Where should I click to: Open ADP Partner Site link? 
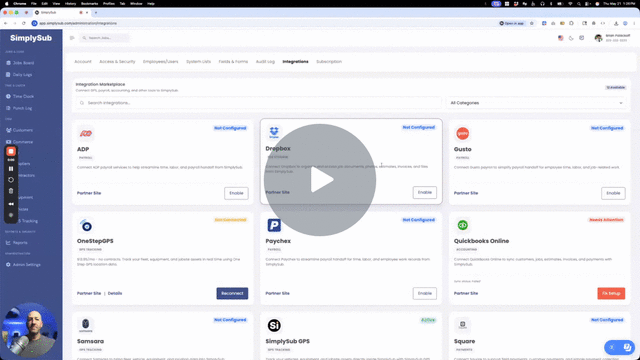click(x=89, y=193)
